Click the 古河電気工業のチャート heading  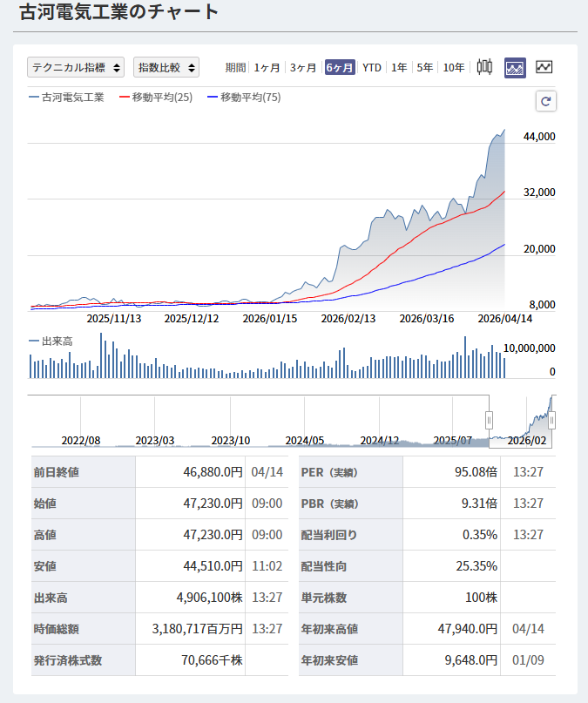pos(118,12)
